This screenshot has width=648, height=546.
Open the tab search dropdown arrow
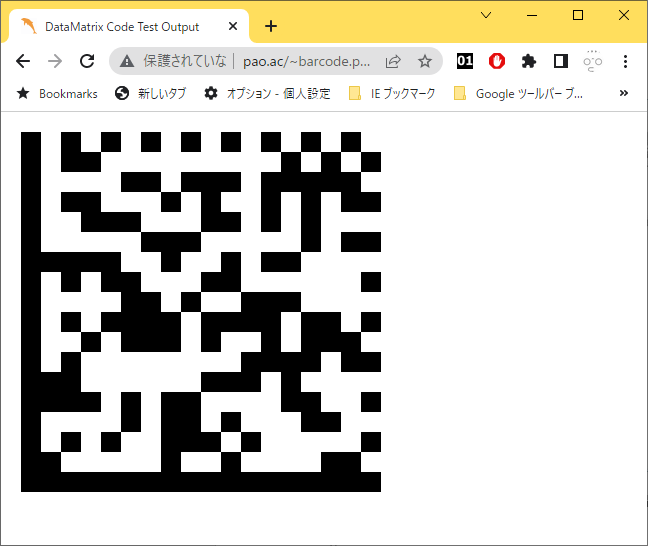[x=486, y=15]
